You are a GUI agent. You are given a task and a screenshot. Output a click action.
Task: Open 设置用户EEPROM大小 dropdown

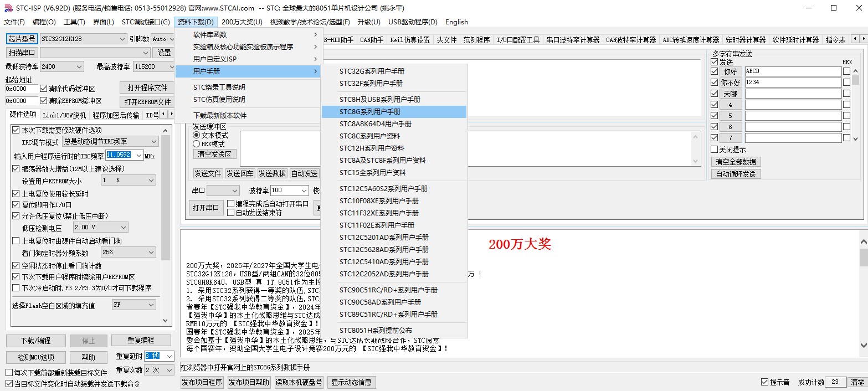pyautogui.click(x=129, y=181)
